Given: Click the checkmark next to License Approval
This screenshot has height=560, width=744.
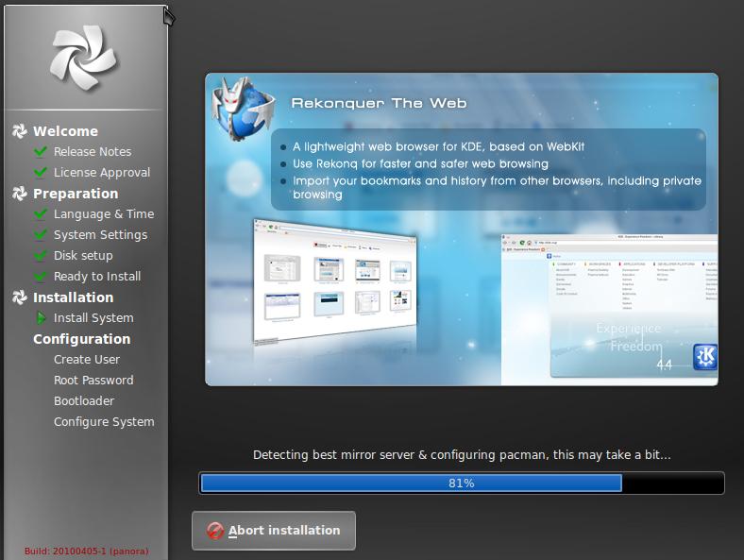Looking at the screenshot, I should point(40,173).
